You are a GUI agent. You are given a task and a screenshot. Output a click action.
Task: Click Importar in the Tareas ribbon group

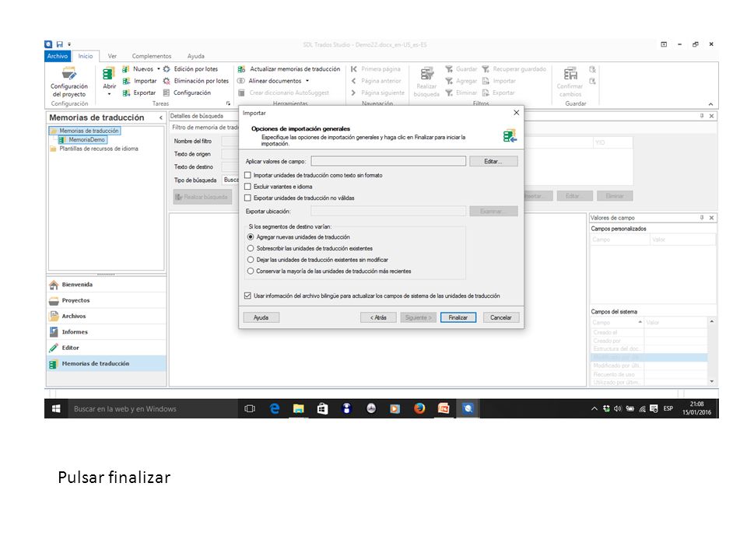[139, 81]
